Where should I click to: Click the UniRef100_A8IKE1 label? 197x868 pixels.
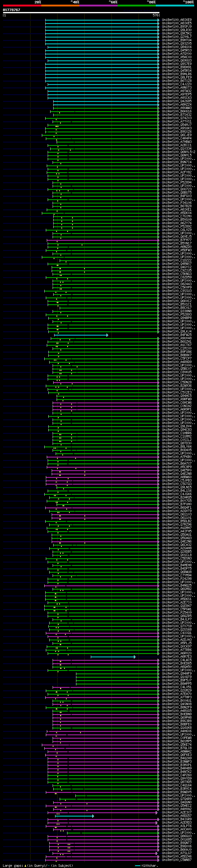coord(177,210)
